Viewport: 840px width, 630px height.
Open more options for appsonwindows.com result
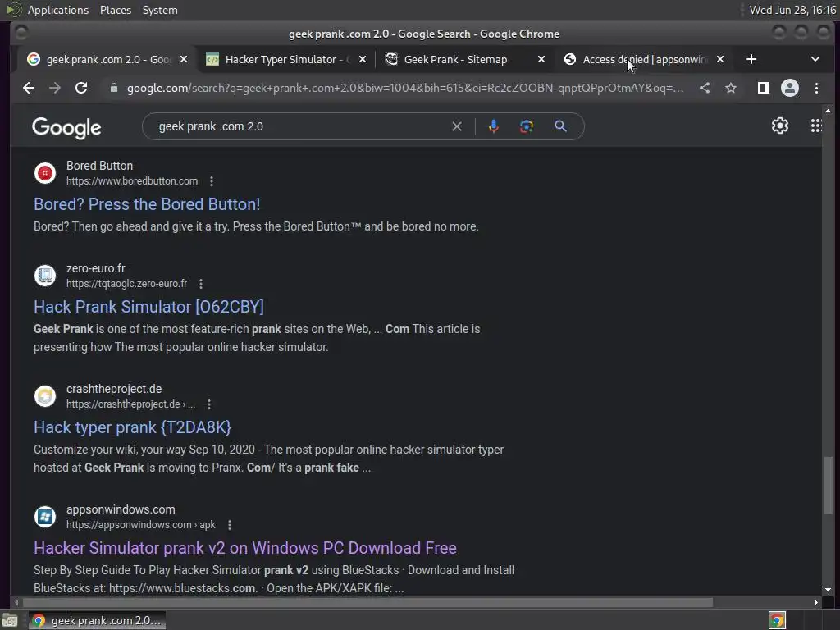(x=230, y=524)
